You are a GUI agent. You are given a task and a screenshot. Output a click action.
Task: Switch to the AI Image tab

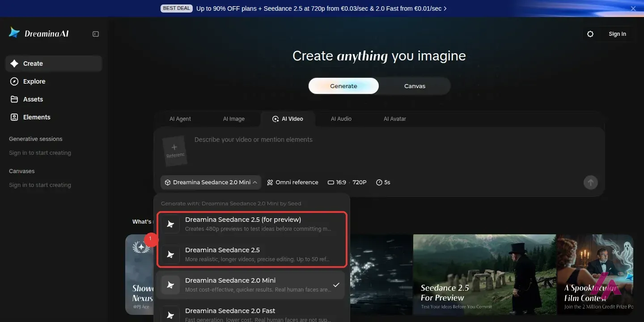point(234,119)
